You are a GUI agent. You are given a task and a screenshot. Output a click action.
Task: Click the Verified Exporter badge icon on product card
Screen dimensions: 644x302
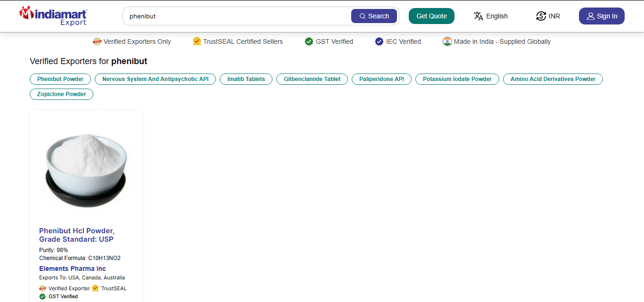click(42, 288)
